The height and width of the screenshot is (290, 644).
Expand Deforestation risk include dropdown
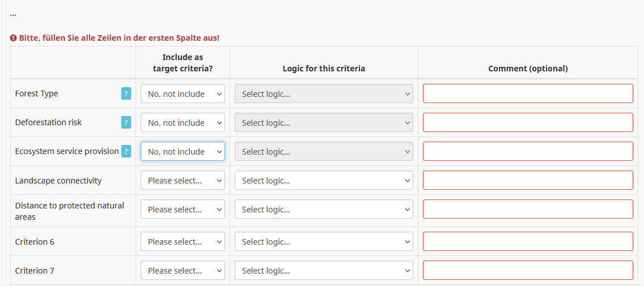[183, 123]
